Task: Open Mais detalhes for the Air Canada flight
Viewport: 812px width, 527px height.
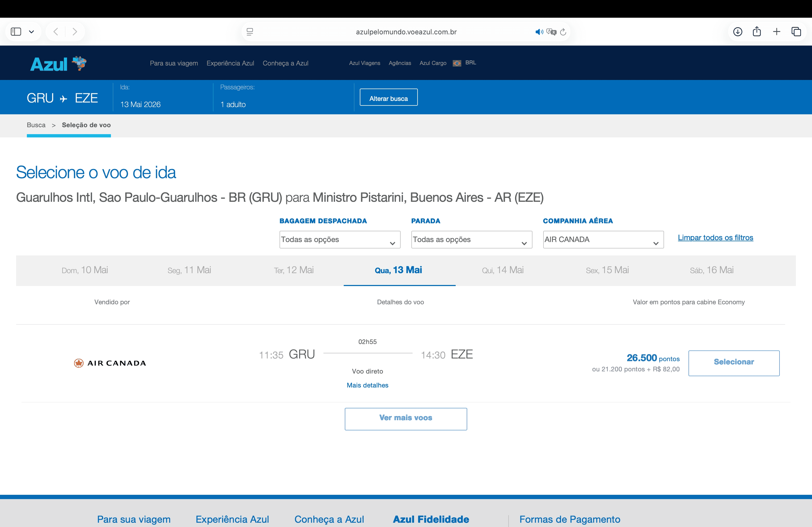Action: pyautogui.click(x=367, y=385)
